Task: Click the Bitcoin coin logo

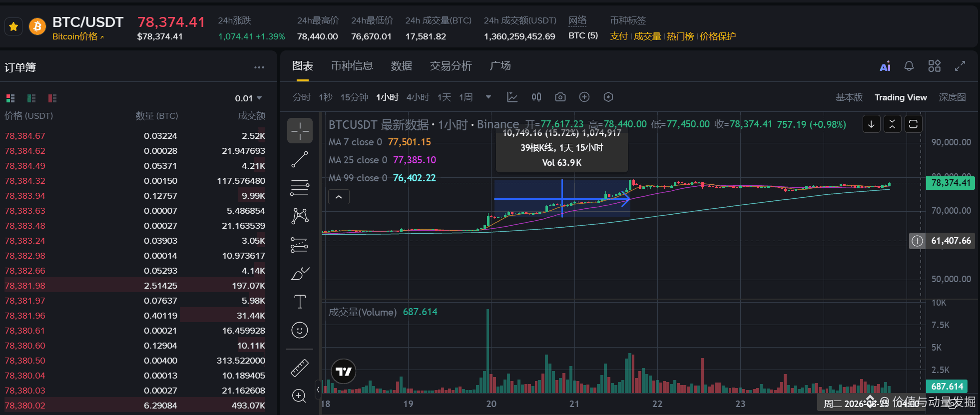Action: (37, 26)
